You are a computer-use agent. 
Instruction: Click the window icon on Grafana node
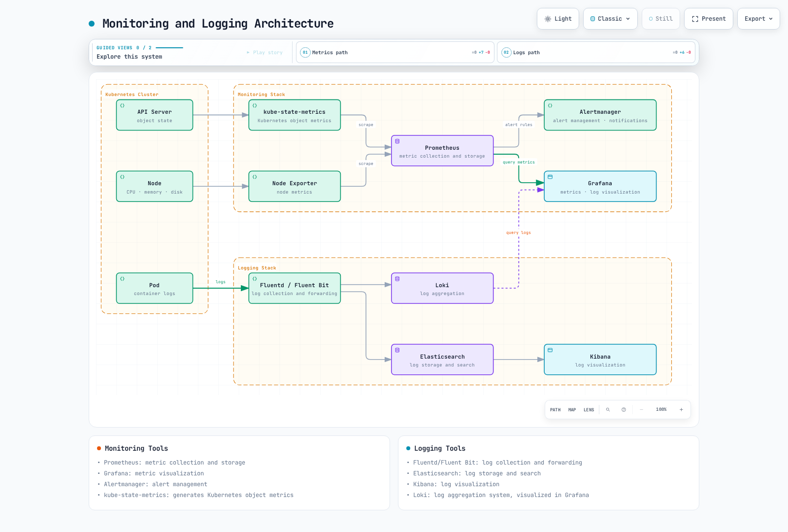550,177
